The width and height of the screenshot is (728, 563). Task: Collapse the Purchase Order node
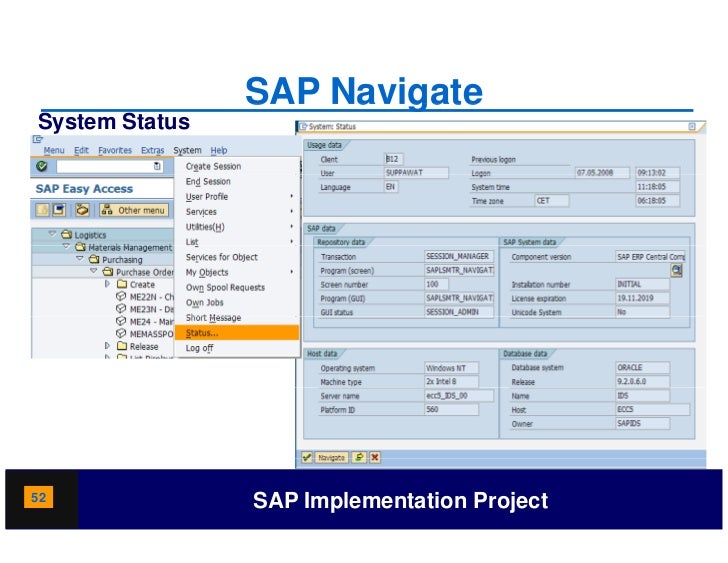tap(94, 271)
